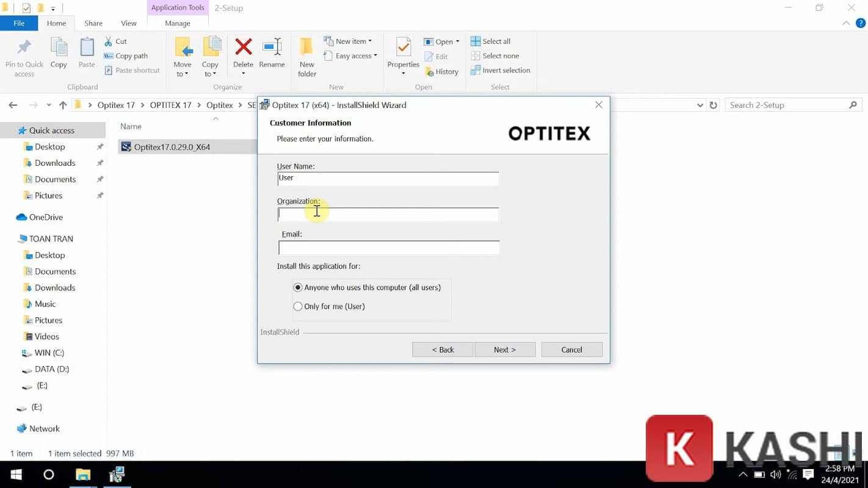Viewport: 868px width, 488px height.
Task: Open the New item dropdown
Action: tap(350, 41)
